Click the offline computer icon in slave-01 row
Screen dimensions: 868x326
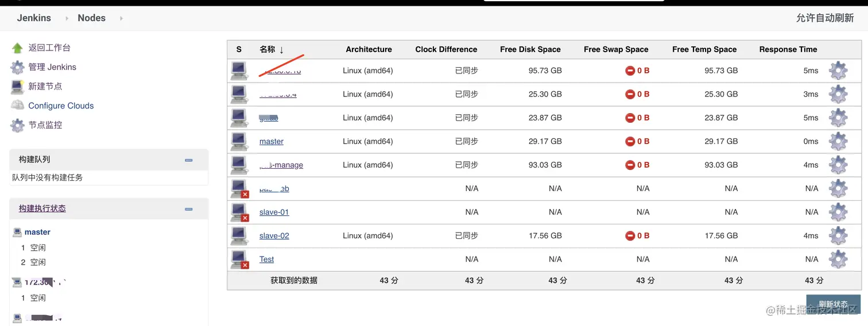click(239, 212)
